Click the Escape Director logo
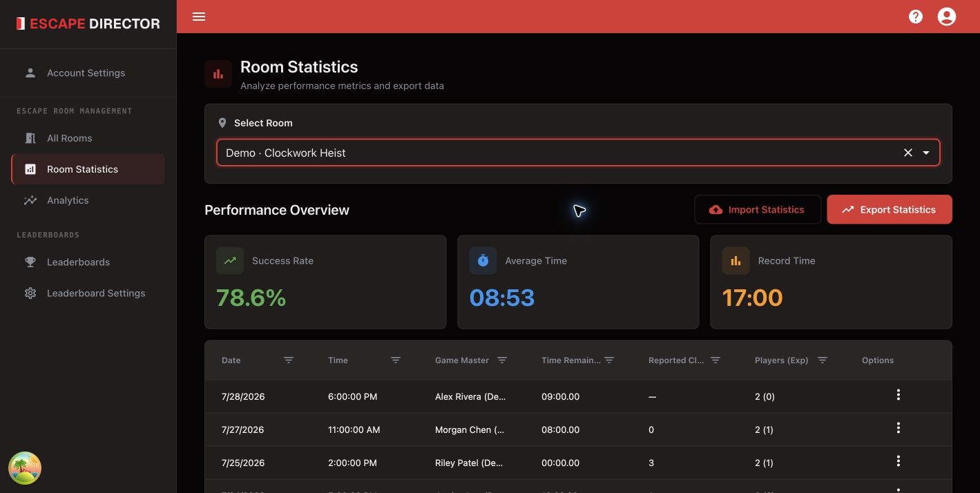 [88, 23]
